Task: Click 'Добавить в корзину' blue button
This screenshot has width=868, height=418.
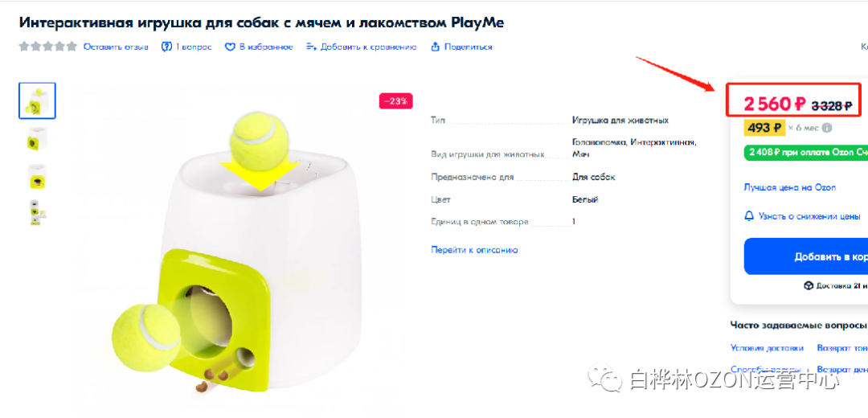Action: (806, 256)
